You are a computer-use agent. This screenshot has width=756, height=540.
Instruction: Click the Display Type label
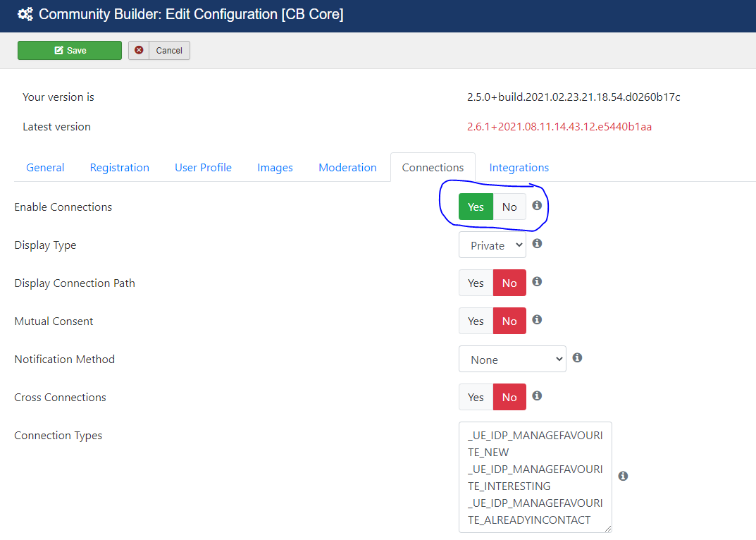45,245
